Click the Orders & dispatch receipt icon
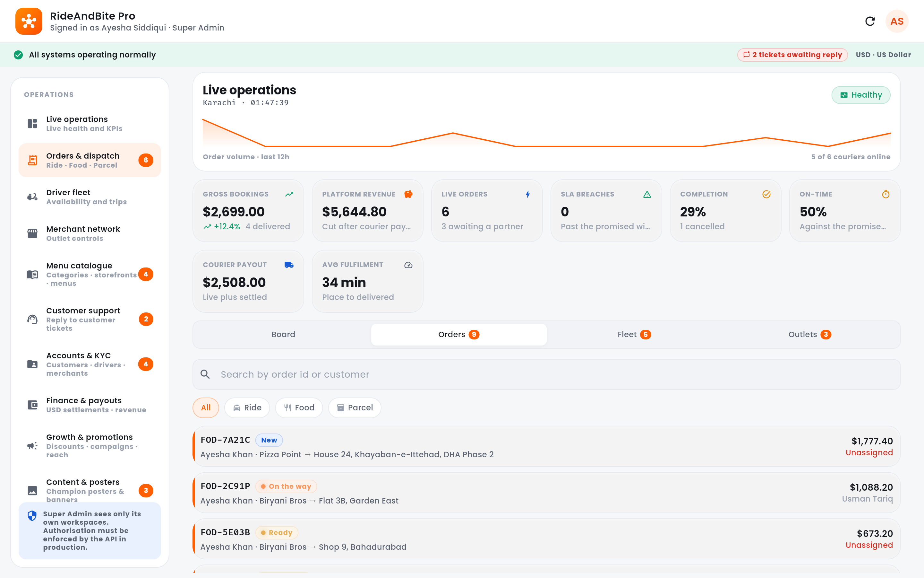The image size is (924, 578). coord(32,160)
